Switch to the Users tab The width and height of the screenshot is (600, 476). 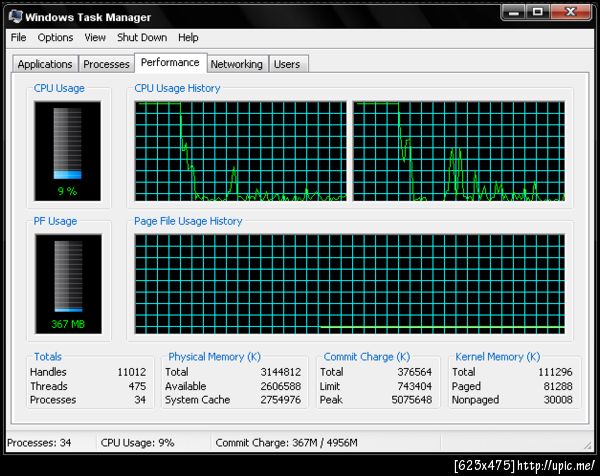pos(287,64)
